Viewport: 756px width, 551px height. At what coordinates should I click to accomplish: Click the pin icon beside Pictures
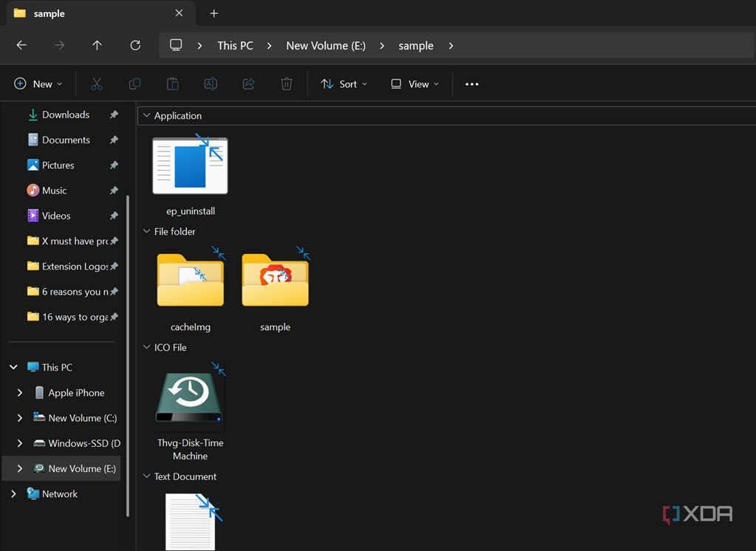114,165
